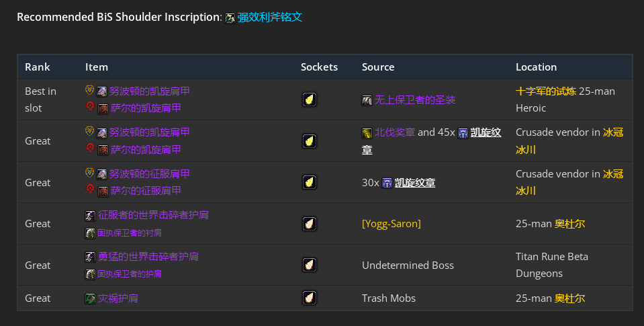This screenshot has height=326, width=644.
Task: Click the Horde icon beside 萨尔的征服肩甲
Action: coord(90,190)
